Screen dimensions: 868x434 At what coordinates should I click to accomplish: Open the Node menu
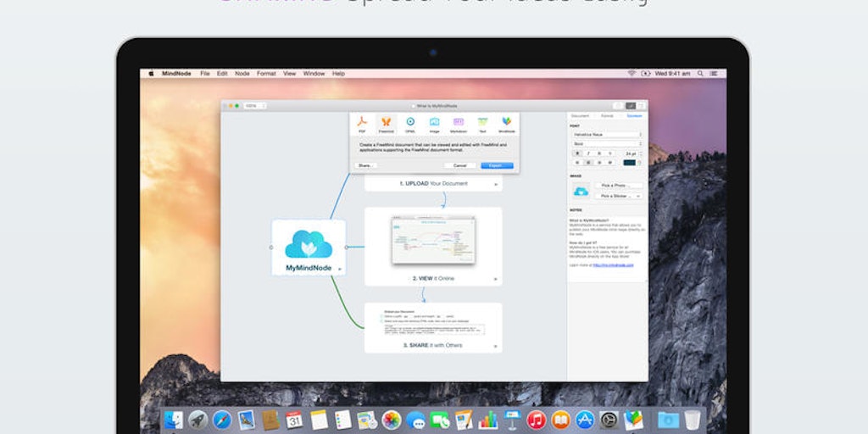click(x=242, y=73)
